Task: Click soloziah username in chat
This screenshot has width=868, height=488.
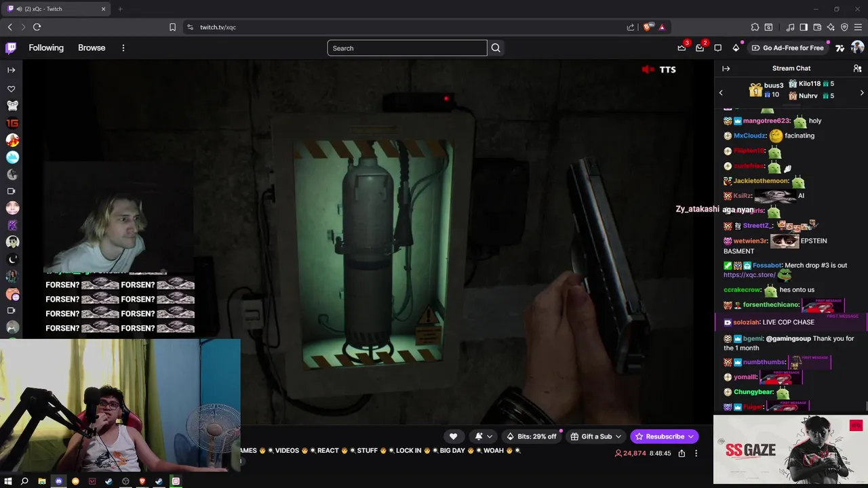Action: [x=746, y=322]
